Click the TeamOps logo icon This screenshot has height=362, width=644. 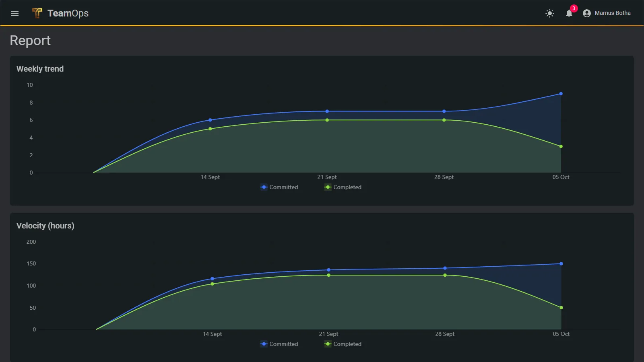coord(37,13)
